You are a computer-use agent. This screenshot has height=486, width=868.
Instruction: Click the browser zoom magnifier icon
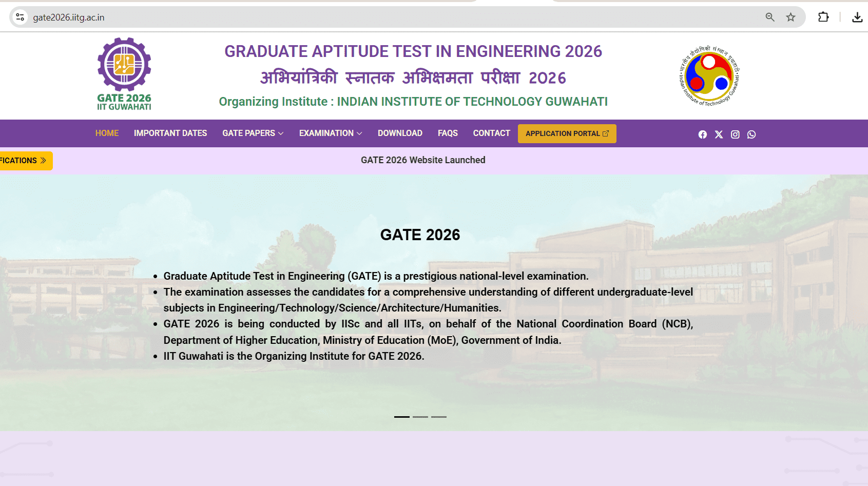click(770, 17)
